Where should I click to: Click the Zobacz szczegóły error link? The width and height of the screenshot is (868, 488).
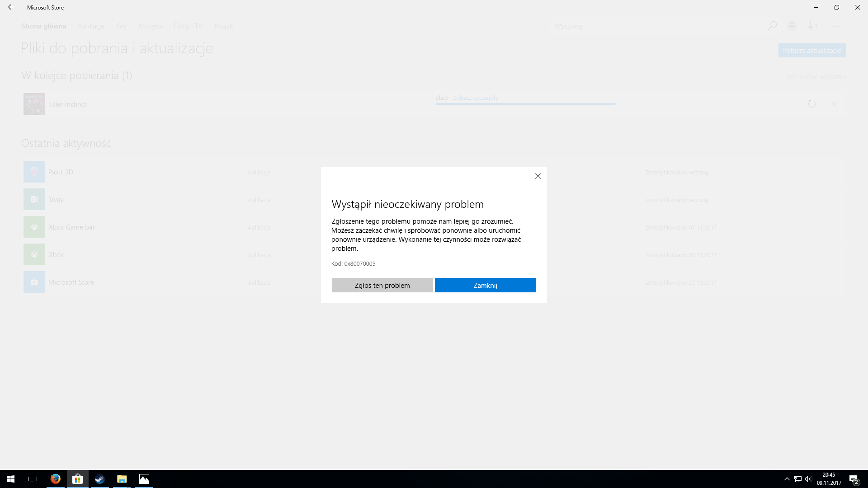click(475, 98)
